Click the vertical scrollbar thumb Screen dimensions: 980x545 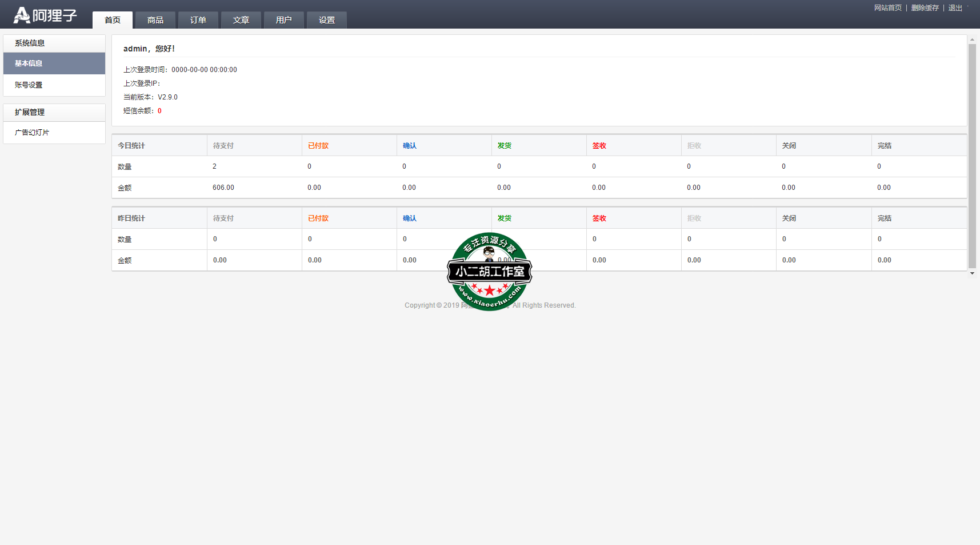[x=972, y=154]
